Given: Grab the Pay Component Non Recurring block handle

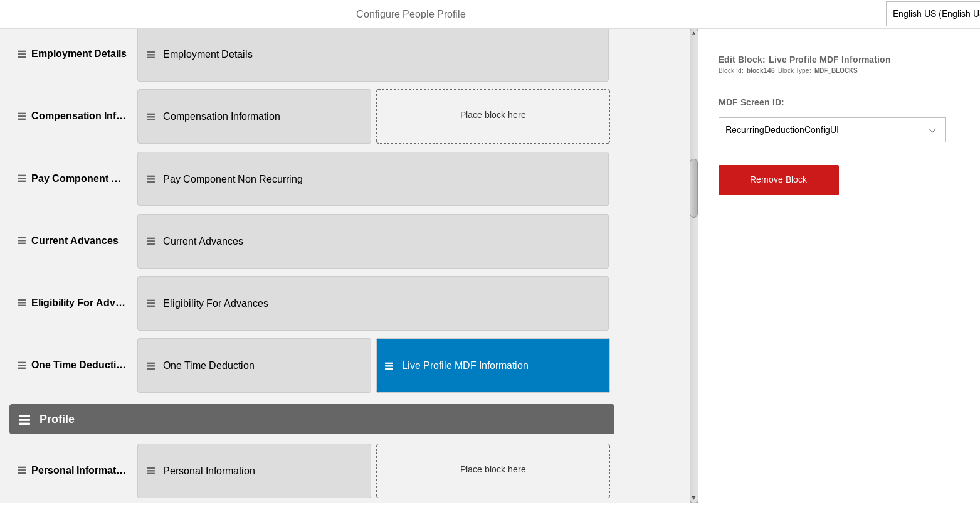Looking at the screenshot, I should (150, 179).
